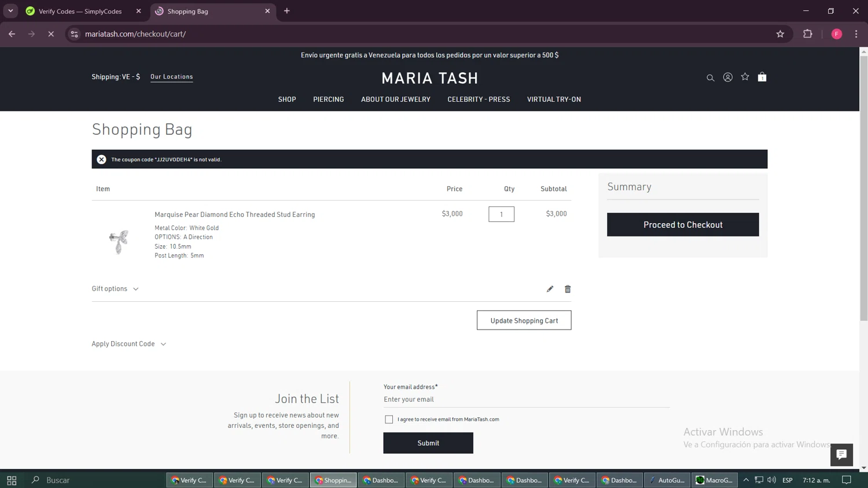This screenshot has width=868, height=488.
Task: Open the account profile icon
Action: 727,77
